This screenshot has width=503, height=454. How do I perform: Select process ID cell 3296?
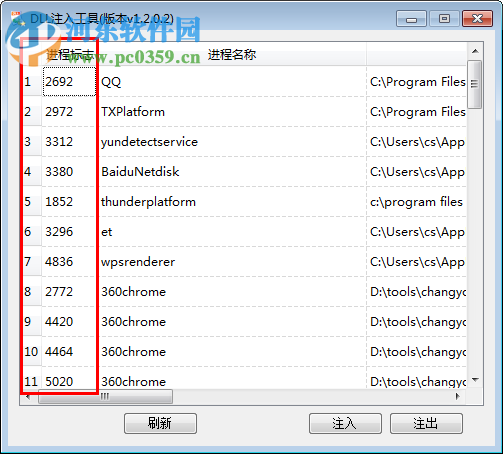coord(69,232)
